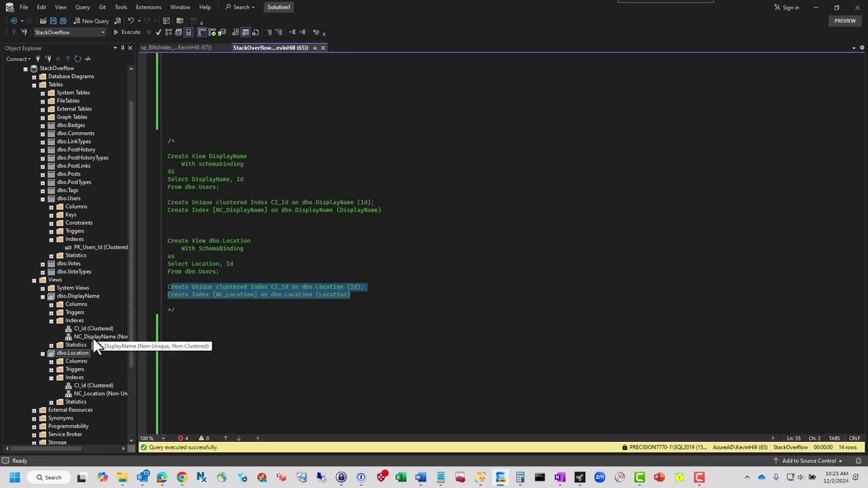Click the Connect Object Explorer plug icon
The width and height of the screenshot is (868, 488).
point(38,59)
